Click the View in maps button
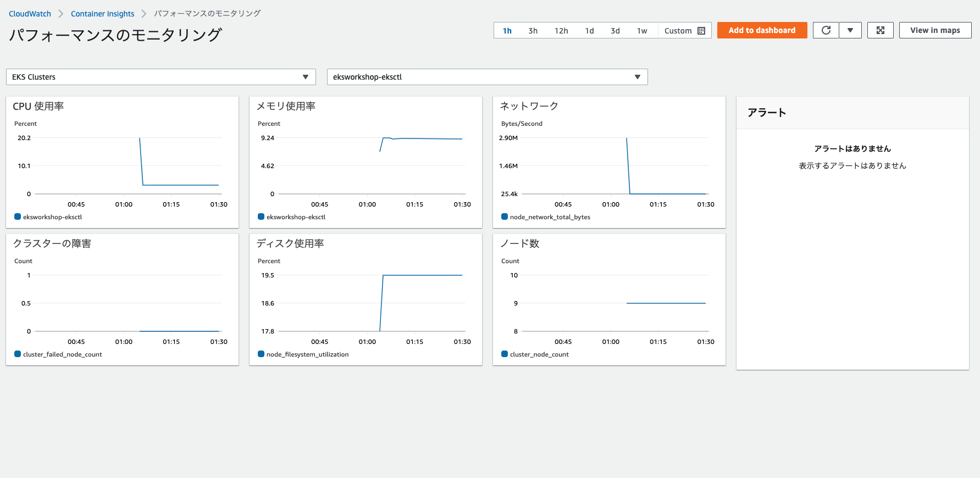This screenshot has width=980, height=478. (x=935, y=30)
